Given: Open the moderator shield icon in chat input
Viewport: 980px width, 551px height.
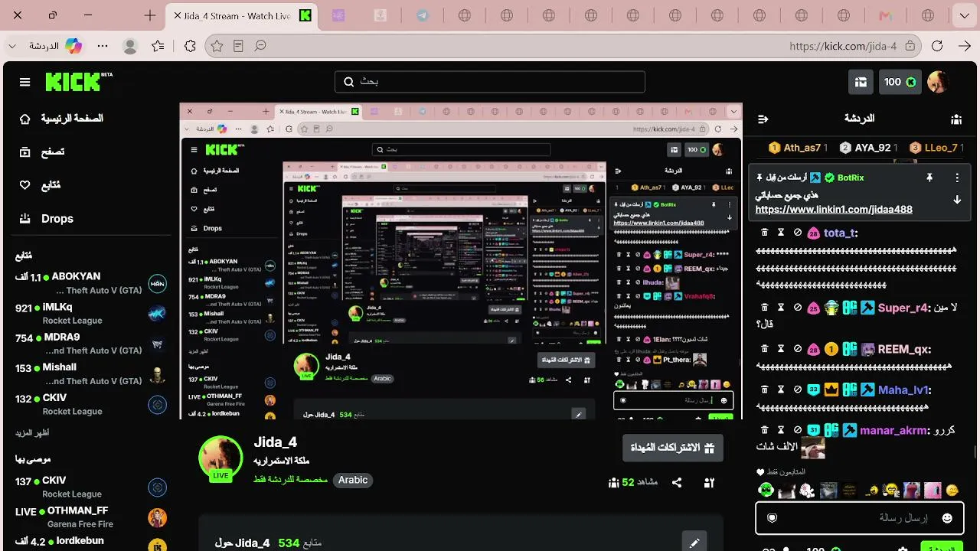Looking at the screenshot, I should (x=773, y=518).
